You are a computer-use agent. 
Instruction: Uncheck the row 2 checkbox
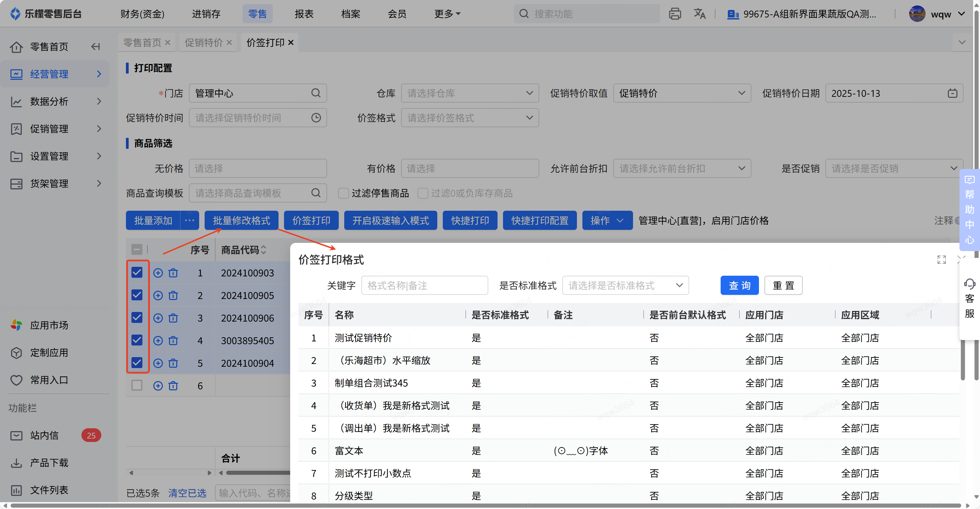pos(137,295)
